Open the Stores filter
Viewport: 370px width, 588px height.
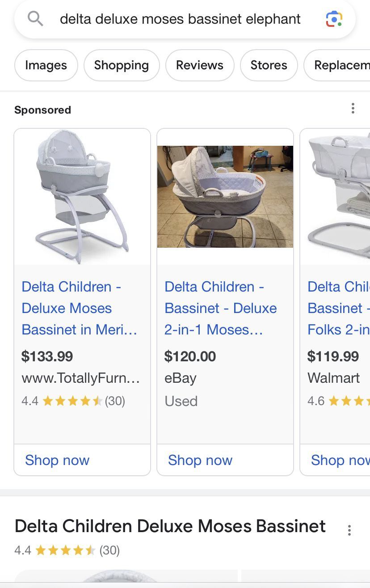point(269,65)
